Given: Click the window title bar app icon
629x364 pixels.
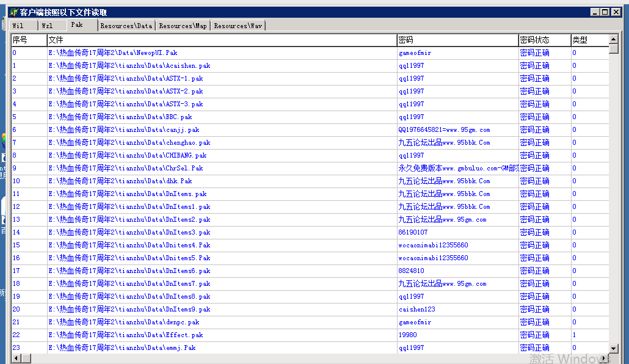Looking at the screenshot, I should [13, 12].
